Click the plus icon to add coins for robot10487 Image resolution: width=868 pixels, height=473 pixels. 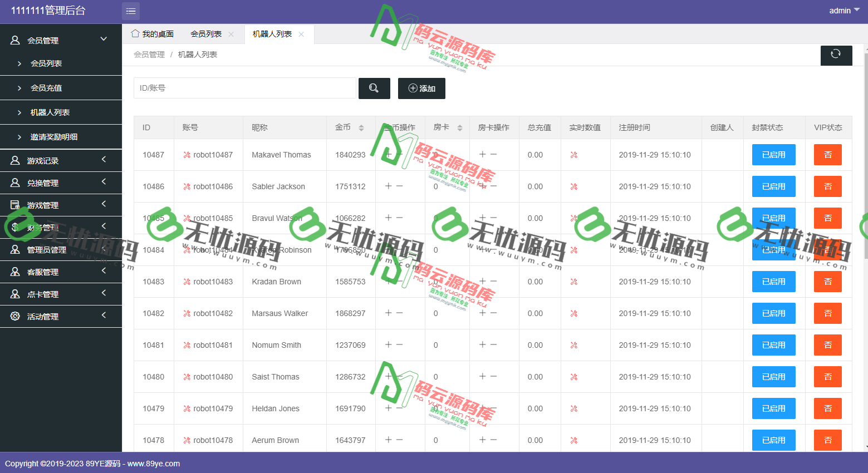[x=388, y=155]
